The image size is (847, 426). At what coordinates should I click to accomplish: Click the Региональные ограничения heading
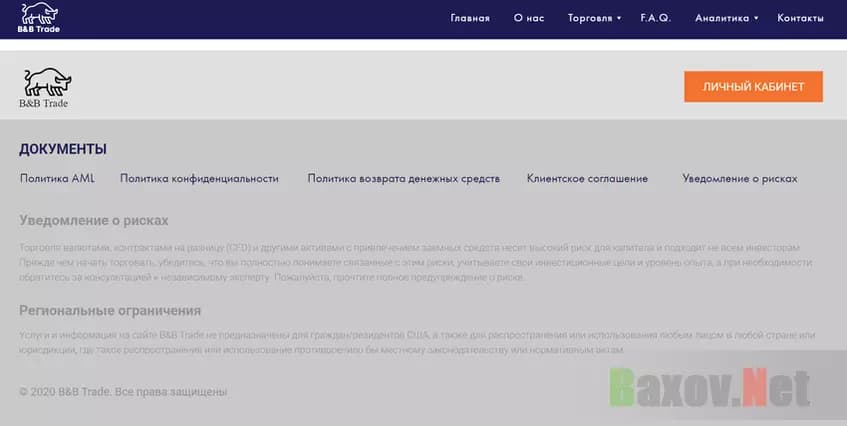click(x=110, y=310)
